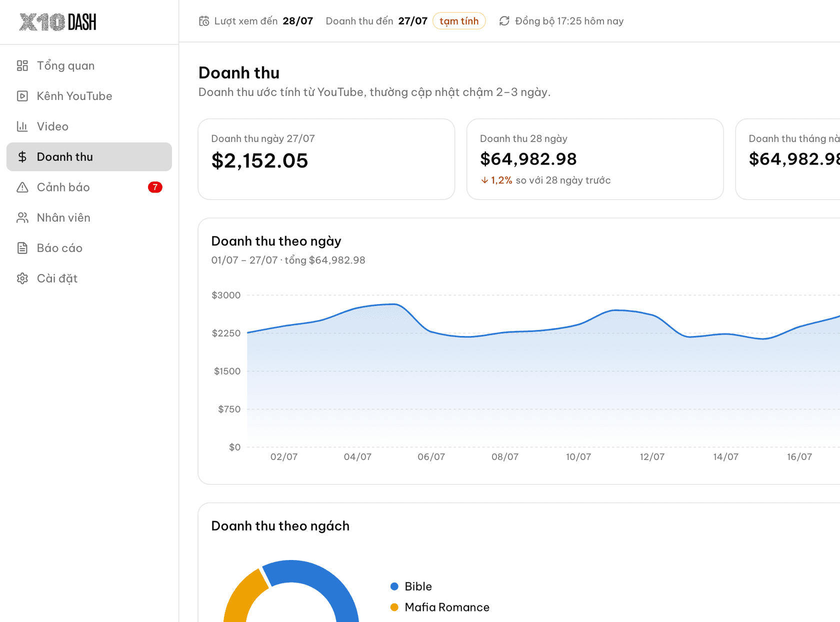Navigate to Nhân viên page

89,217
